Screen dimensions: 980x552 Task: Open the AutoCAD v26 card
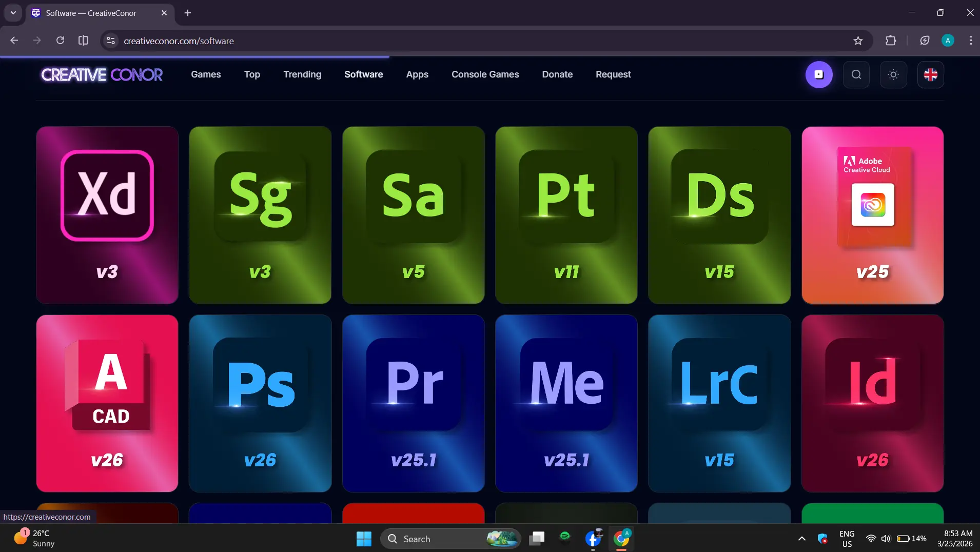pyautogui.click(x=107, y=403)
